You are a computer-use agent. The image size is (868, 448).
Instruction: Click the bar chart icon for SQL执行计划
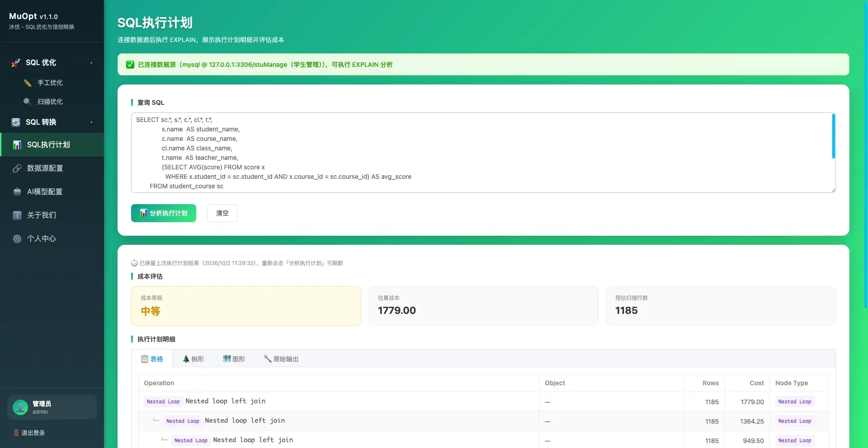[x=17, y=145]
